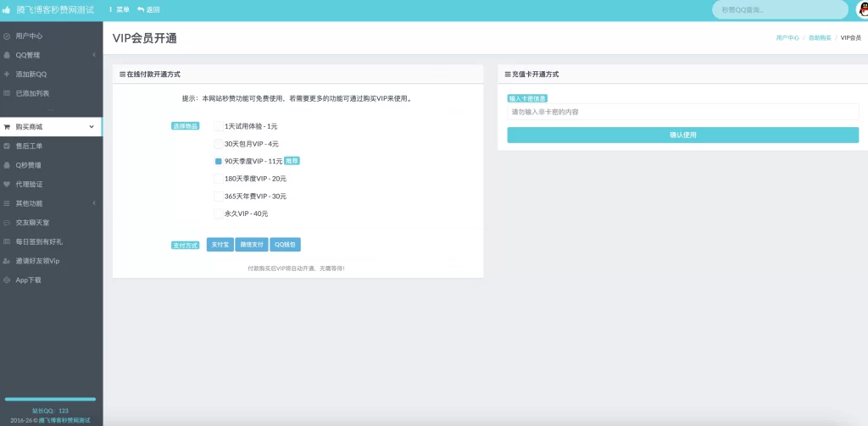Click the heart icon for 代理验证

click(x=7, y=184)
